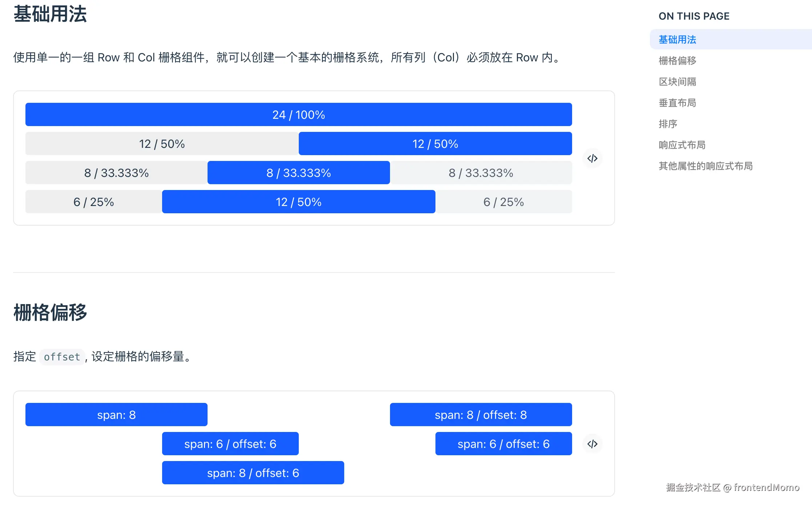Click the right gray 6 / 25% column
Image resolution: width=812 pixels, height=505 pixels.
[x=503, y=202]
